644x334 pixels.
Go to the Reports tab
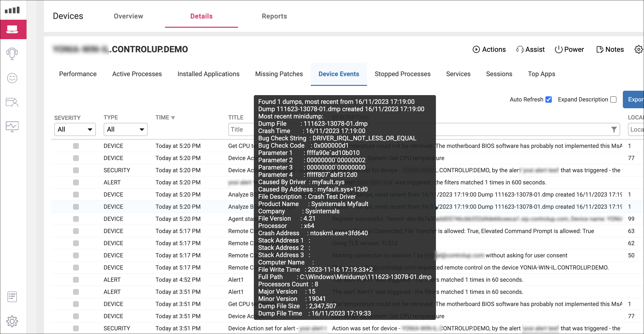click(275, 16)
